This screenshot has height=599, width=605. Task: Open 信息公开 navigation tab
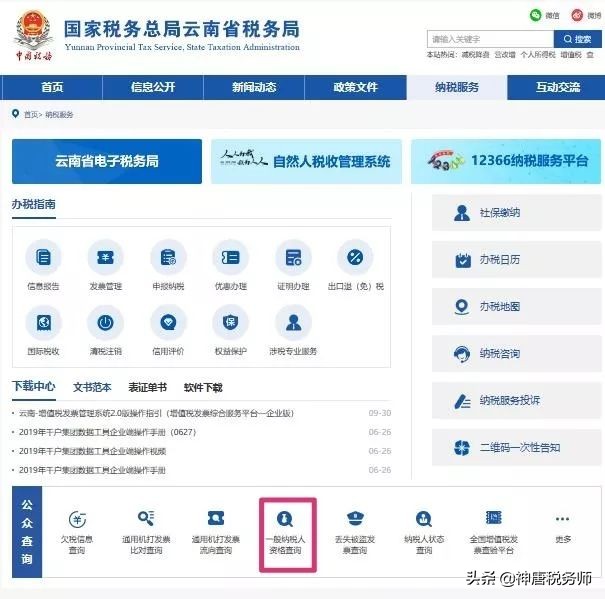[153, 87]
